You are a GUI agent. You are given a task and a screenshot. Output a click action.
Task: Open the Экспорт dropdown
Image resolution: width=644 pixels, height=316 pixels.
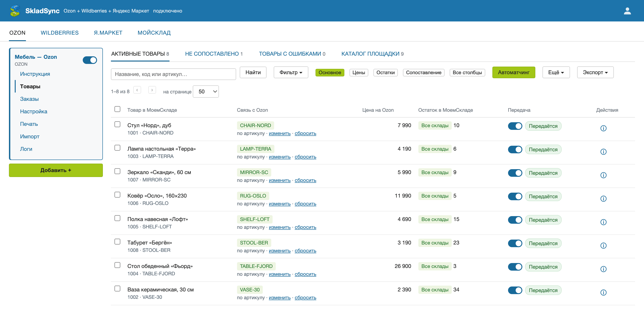595,72
